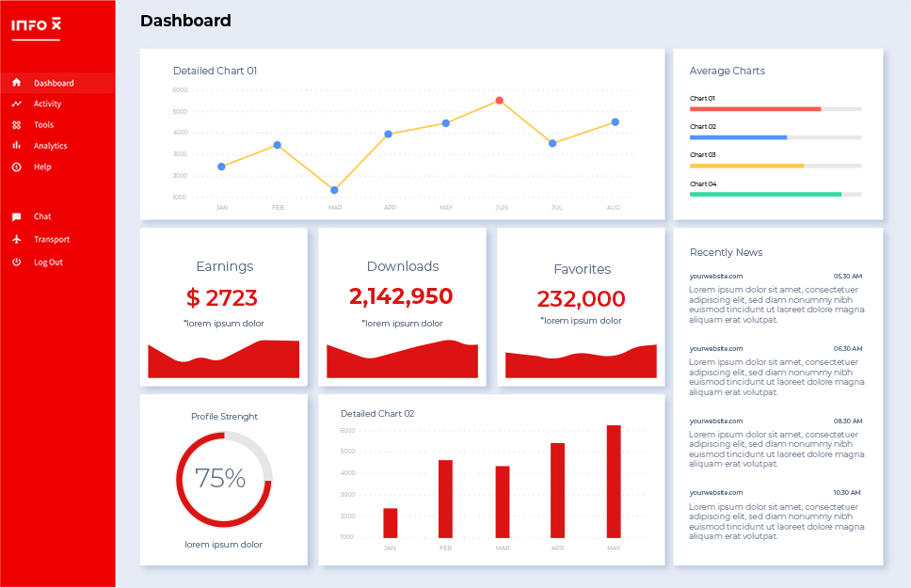Click the Analytics bar chart icon
The height and width of the screenshot is (588, 911).
pos(16,145)
